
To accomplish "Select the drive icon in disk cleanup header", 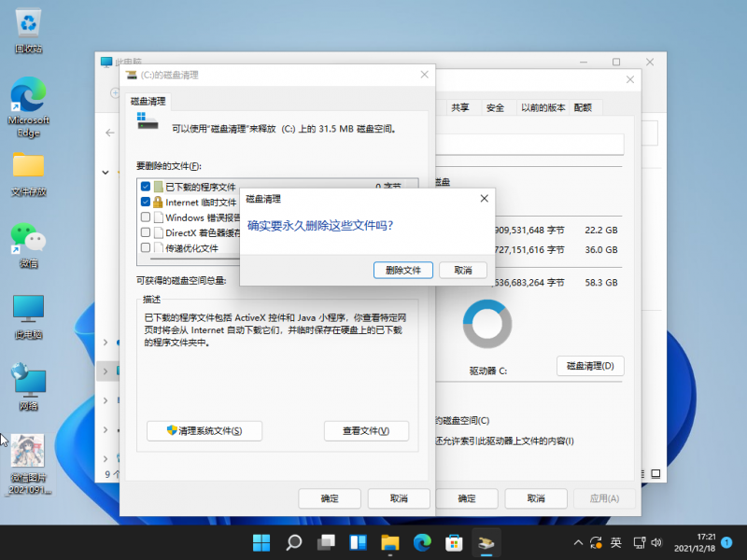I will [x=148, y=121].
